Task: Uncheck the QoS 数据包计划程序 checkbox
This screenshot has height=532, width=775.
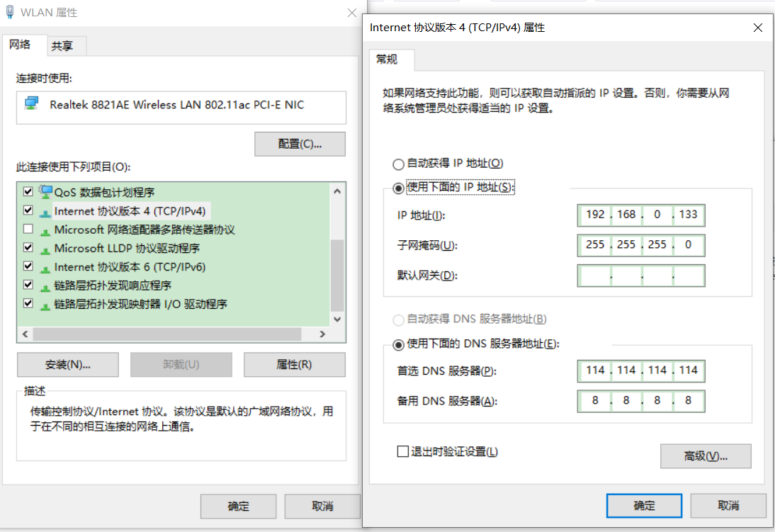Action: click(x=28, y=191)
